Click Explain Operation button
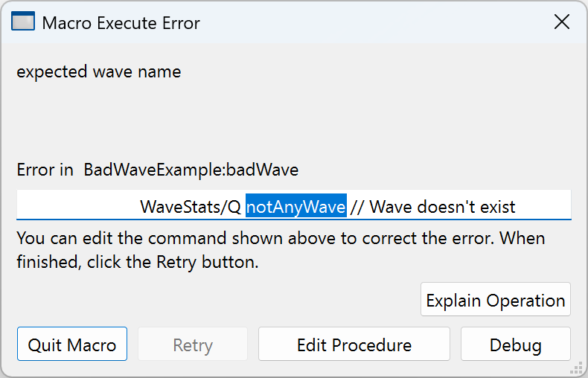The width and height of the screenshot is (588, 378). [495, 300]
